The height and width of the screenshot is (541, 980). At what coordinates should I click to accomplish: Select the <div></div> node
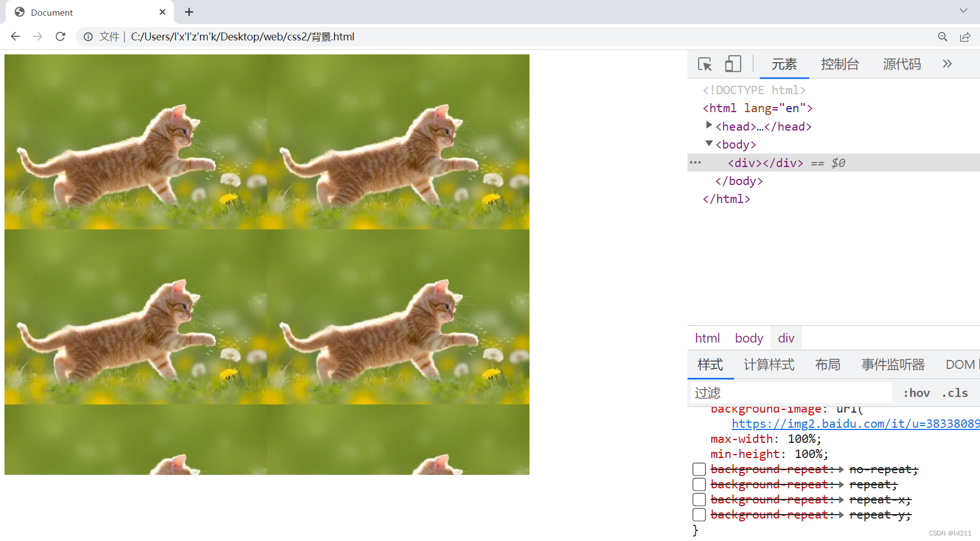point(765,163)
